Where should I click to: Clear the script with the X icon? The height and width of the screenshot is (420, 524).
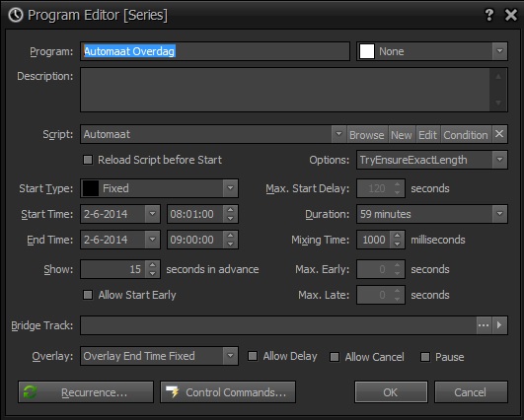499,134
